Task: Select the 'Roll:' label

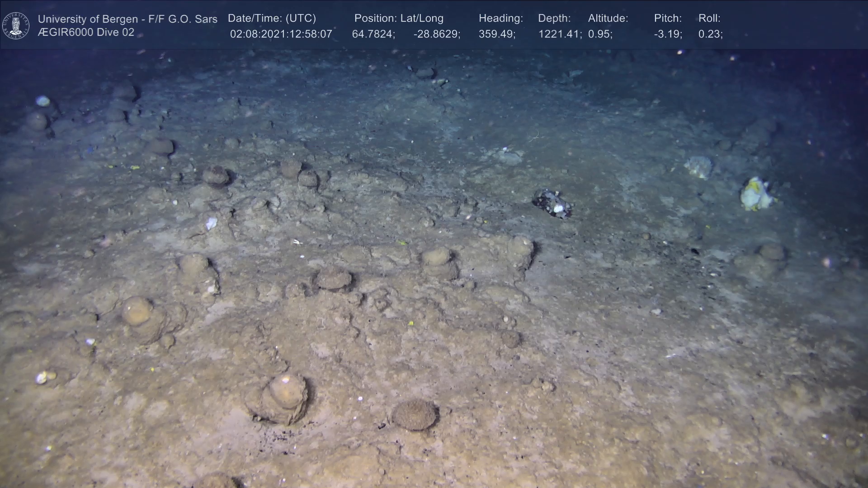Action: coord(709,19)
